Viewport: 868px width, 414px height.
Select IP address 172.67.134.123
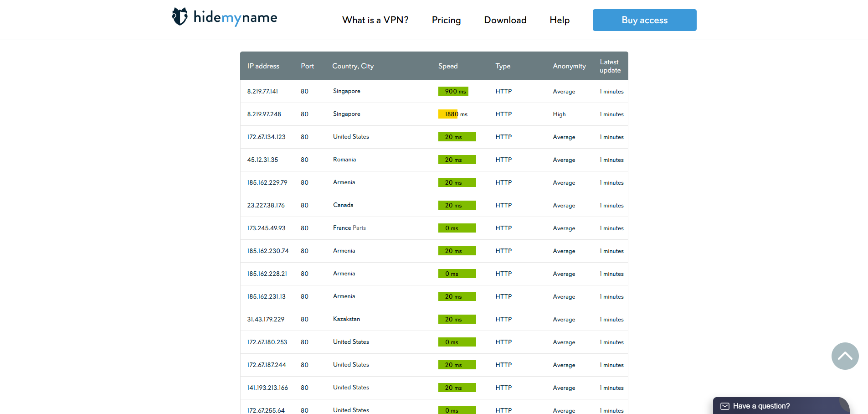(x=267, y=137)
